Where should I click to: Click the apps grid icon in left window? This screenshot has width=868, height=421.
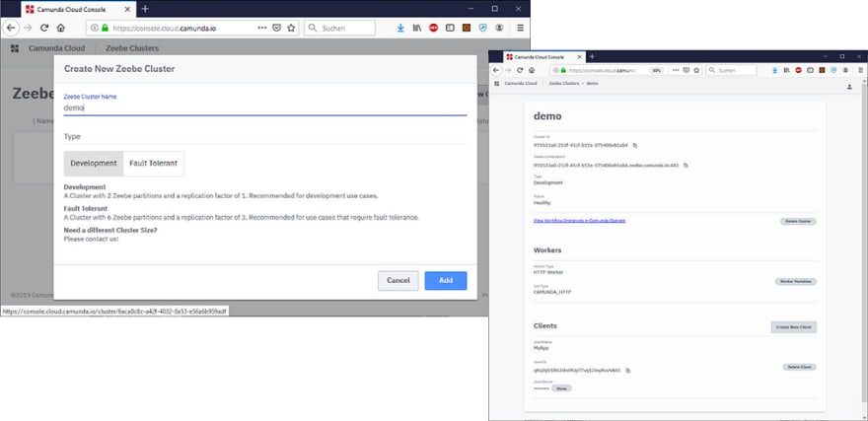click(15, 48)
